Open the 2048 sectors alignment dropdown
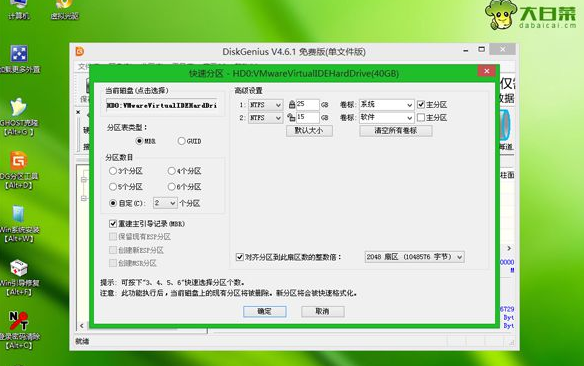This screenshot has height=366, width=584. click(414, 257)
